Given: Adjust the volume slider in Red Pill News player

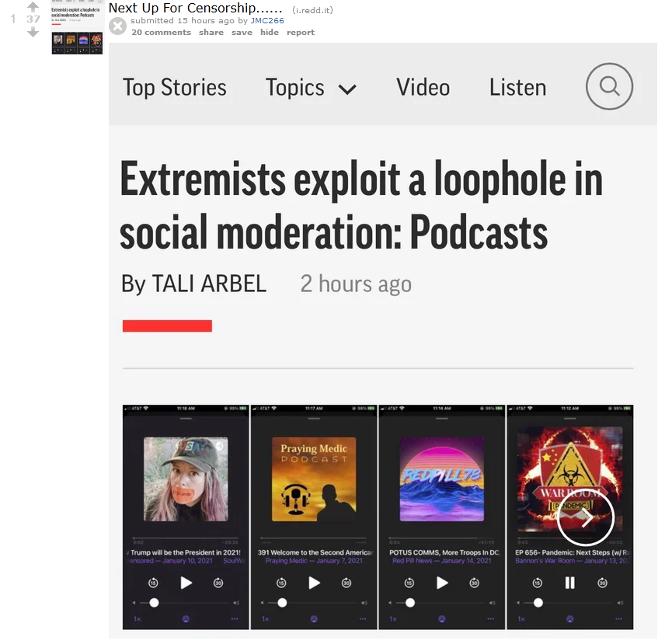Looking at the screenshot, I should [441, 603].
